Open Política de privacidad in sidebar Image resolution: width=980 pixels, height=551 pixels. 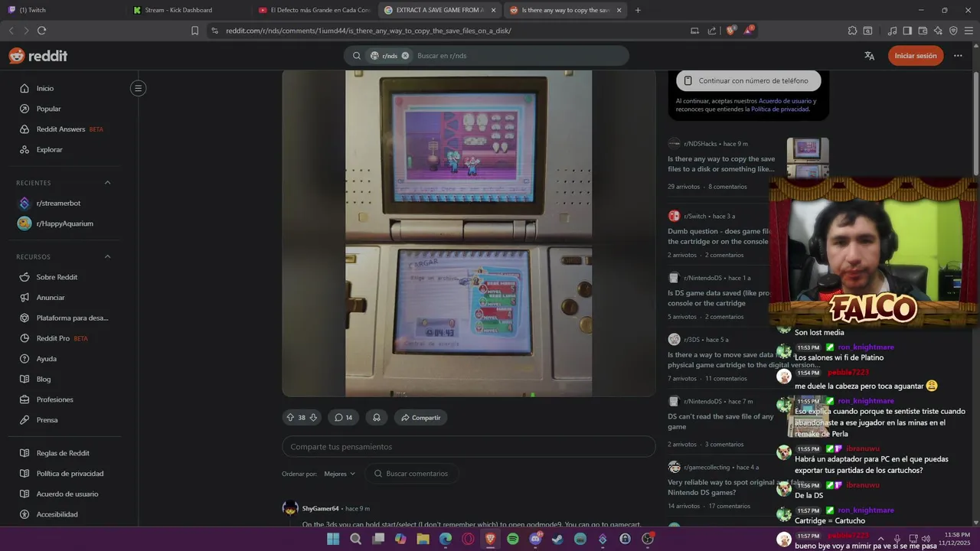(x=70, y=474)
